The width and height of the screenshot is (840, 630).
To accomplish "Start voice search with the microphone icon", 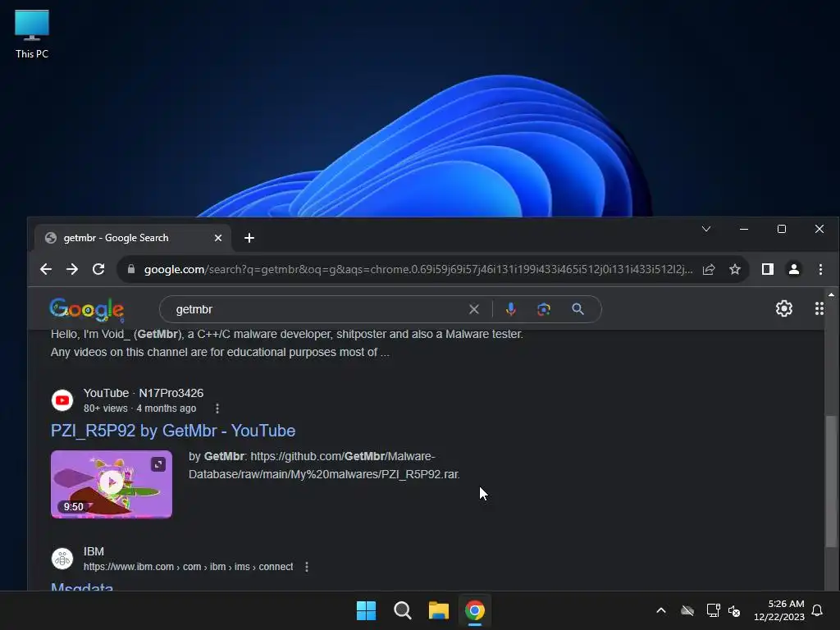I will point(510,309).
